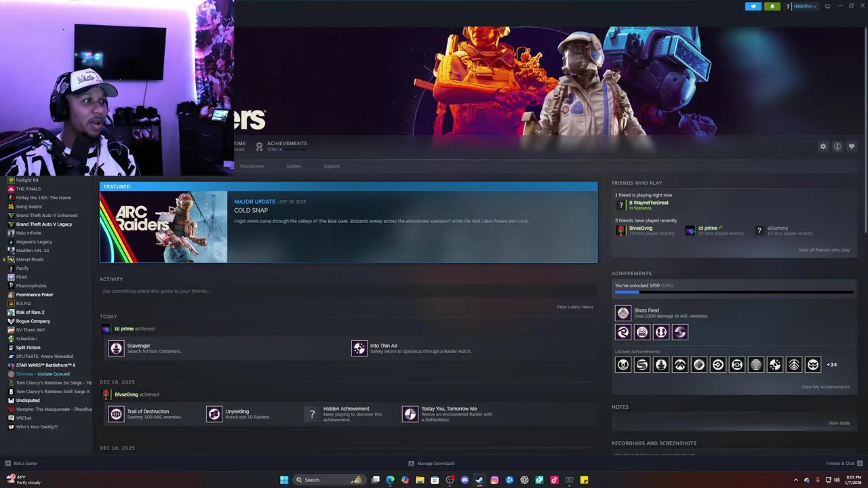
Task: Open File Explorer from the taskbar
Action: point(420,480)
